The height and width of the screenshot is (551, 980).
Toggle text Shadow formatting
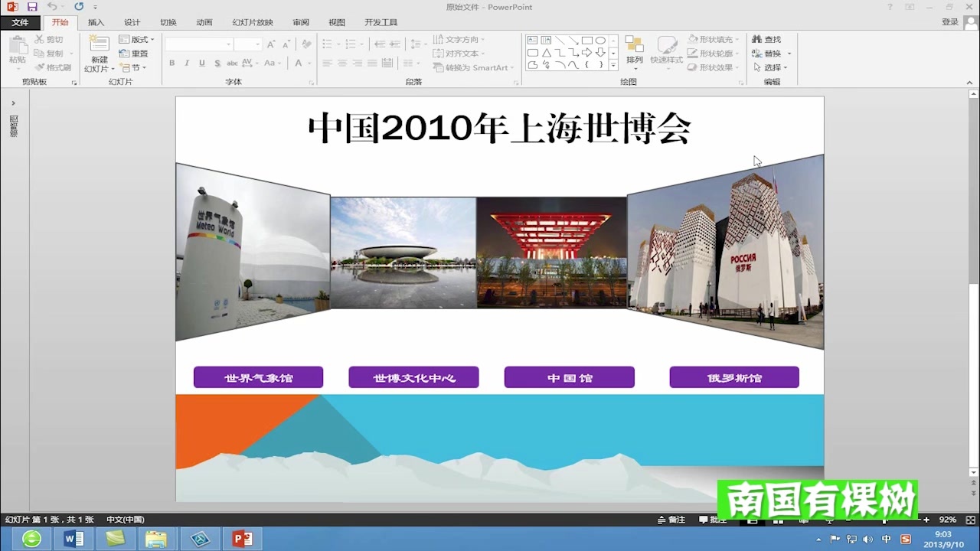point(217,64)
